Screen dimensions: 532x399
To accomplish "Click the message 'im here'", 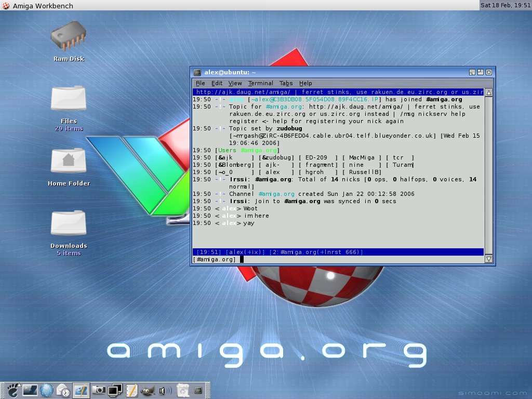I will click(x=257, y=216).
